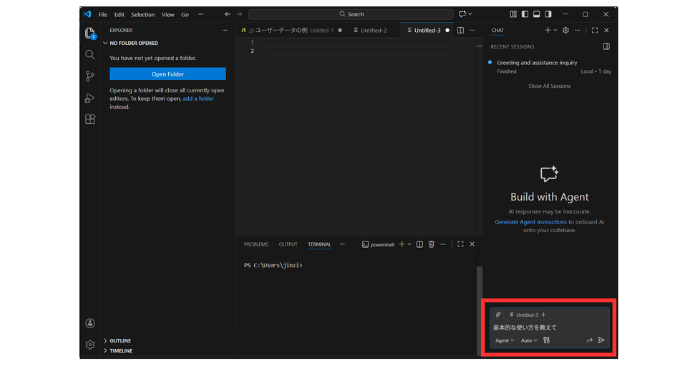
Task: Open the Explorer view in activity bar
Action: click(x=90, y=33)
